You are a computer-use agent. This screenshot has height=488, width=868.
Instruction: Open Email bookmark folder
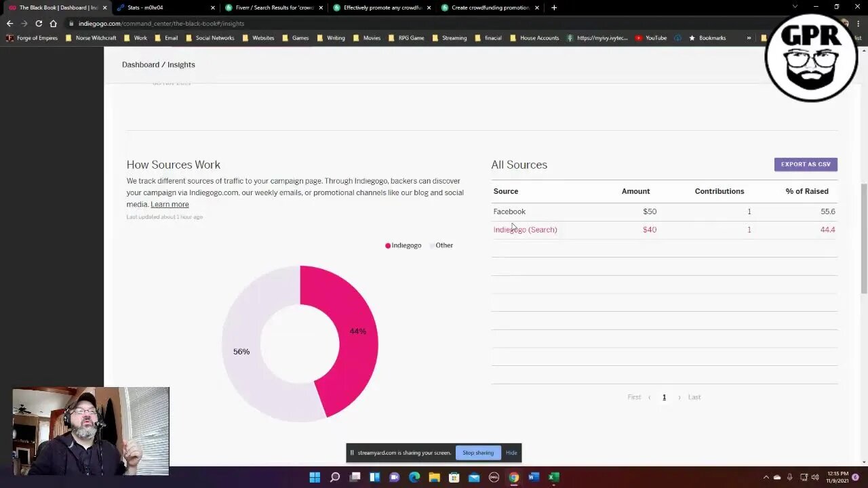[166, 38]
